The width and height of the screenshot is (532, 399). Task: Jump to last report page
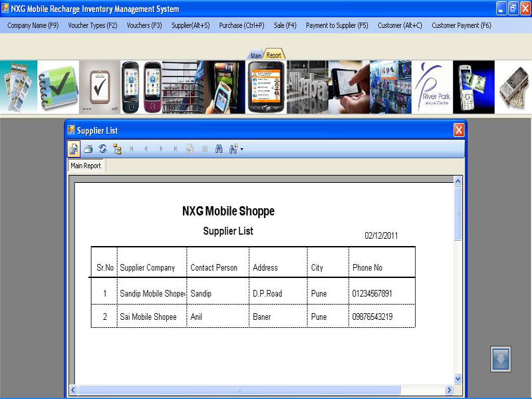176,149
